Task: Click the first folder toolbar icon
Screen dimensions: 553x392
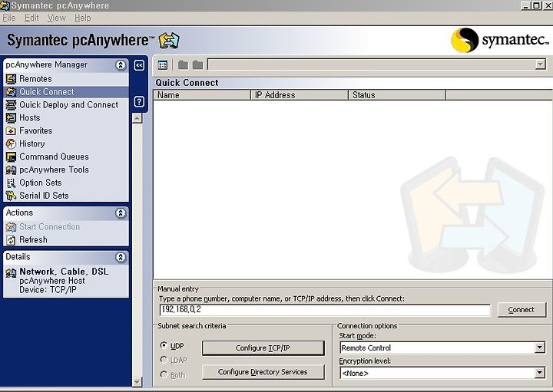Action: pyautogui.click(x=183, y=64)
